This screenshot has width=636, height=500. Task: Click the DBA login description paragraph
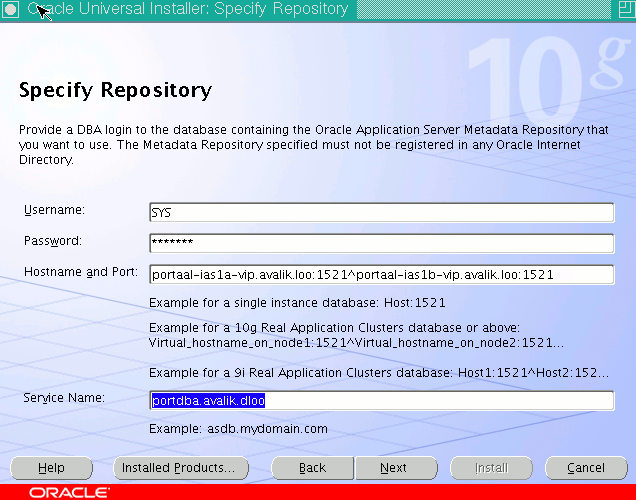point(314,145)
